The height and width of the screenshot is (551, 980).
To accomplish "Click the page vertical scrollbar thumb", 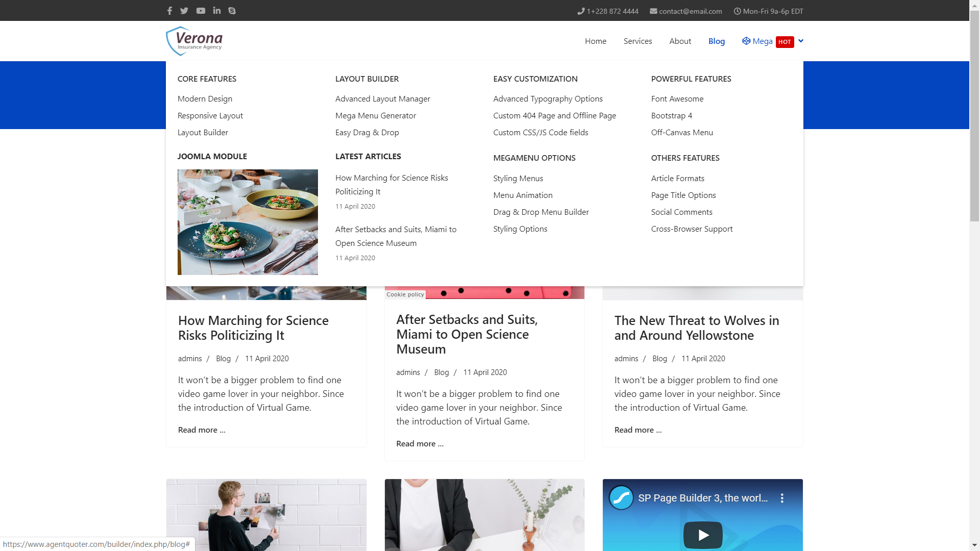I will coord(974,116).
